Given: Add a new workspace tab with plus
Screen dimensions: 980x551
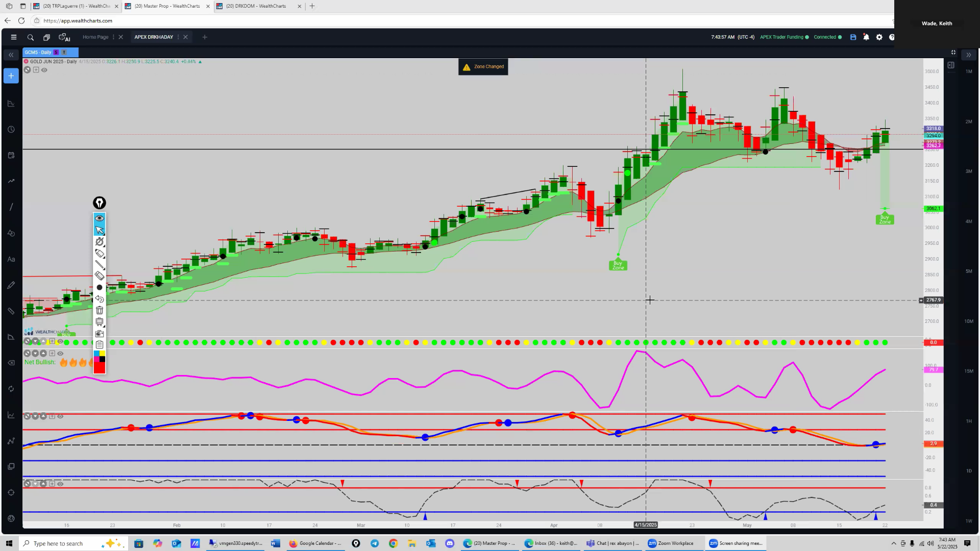Looking at the screenshot, I should (x=205, y=37).
